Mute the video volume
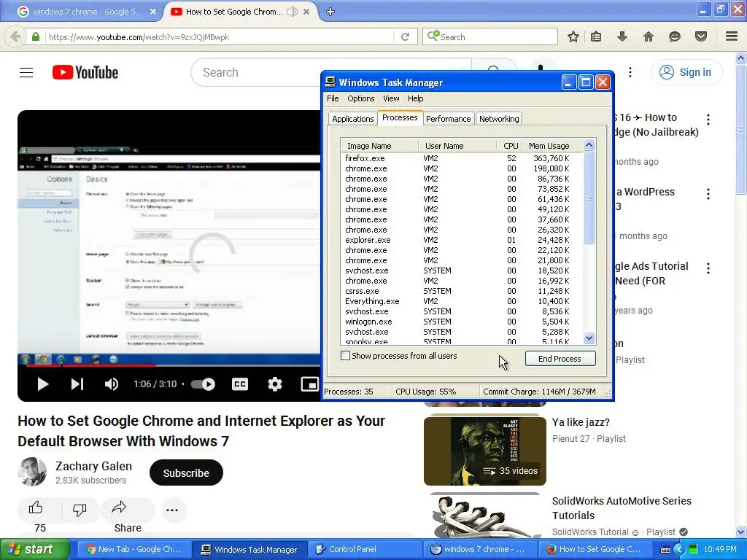The image size is (747, 560). click(x=111, y=384)
